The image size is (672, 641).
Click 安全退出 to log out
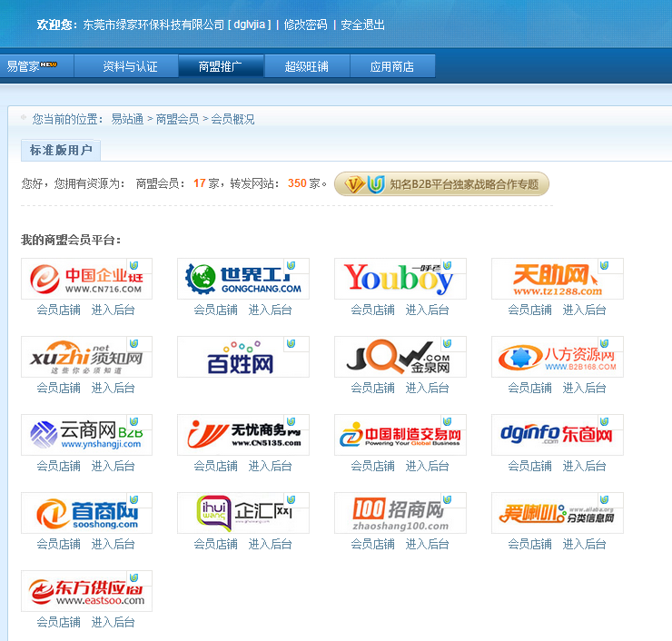362,25
